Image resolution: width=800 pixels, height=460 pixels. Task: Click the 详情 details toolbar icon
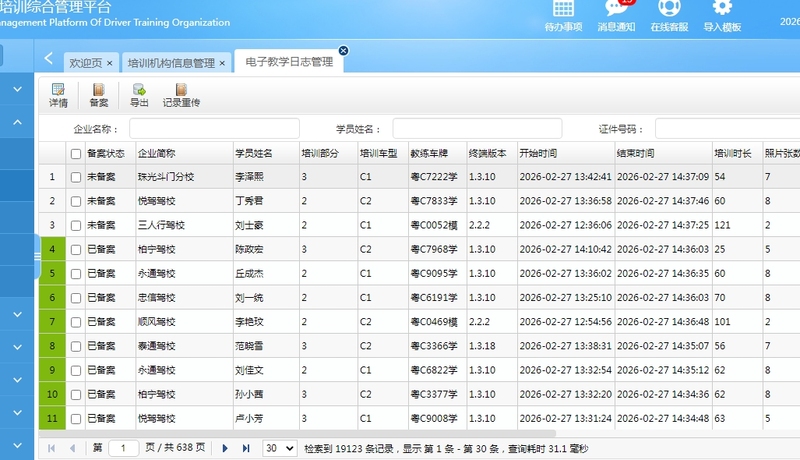58,90
